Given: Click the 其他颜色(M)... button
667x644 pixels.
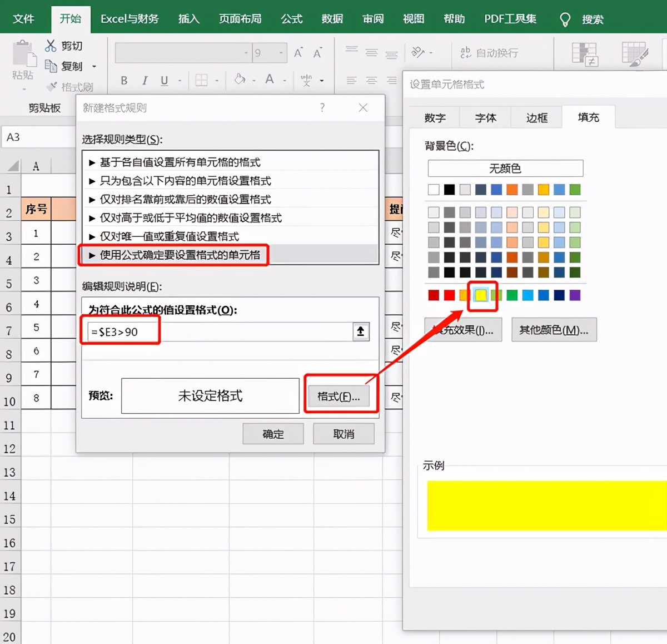Looking at the screenshot, I should click(x=554, y=330).
